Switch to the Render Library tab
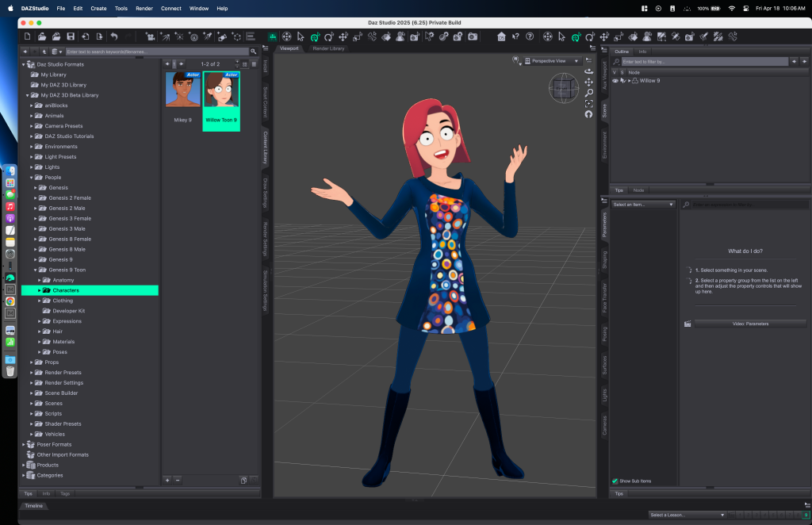812x525 pixels. click(328, 48)
